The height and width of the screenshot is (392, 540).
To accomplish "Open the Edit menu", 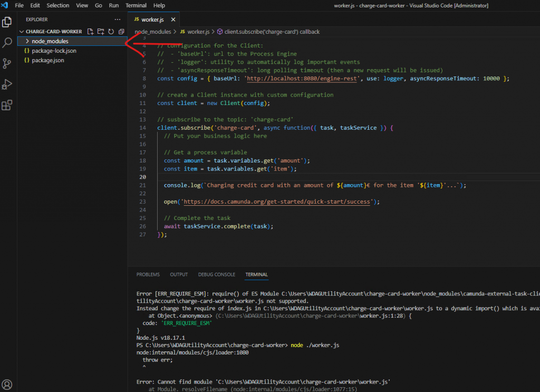I will (35, 5).
